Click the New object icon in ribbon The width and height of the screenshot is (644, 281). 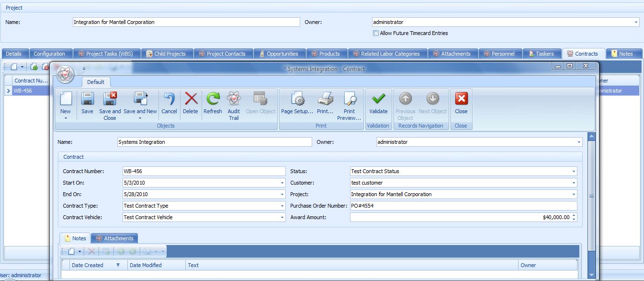point(66,99)
